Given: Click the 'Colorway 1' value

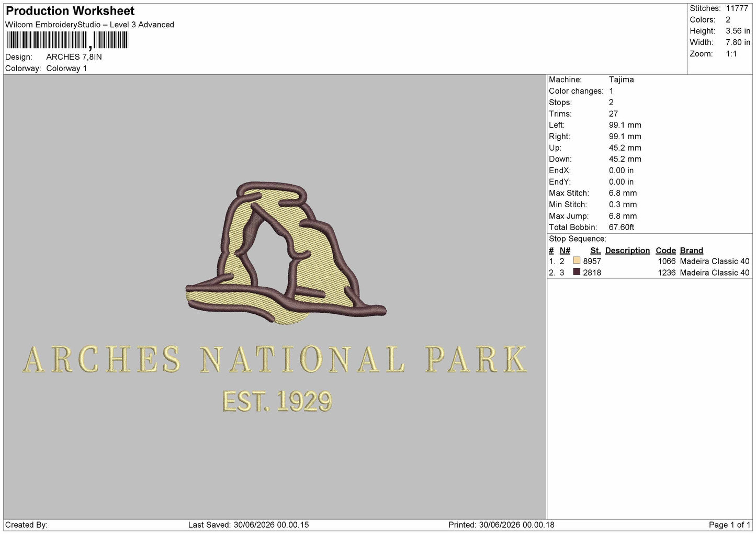Looking at the screenshot, I should (x=66, y=69).
